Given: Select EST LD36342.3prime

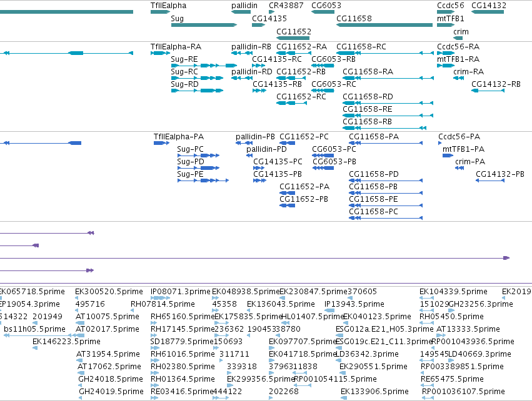Looking at the screenshot, I should coord(367,354).
